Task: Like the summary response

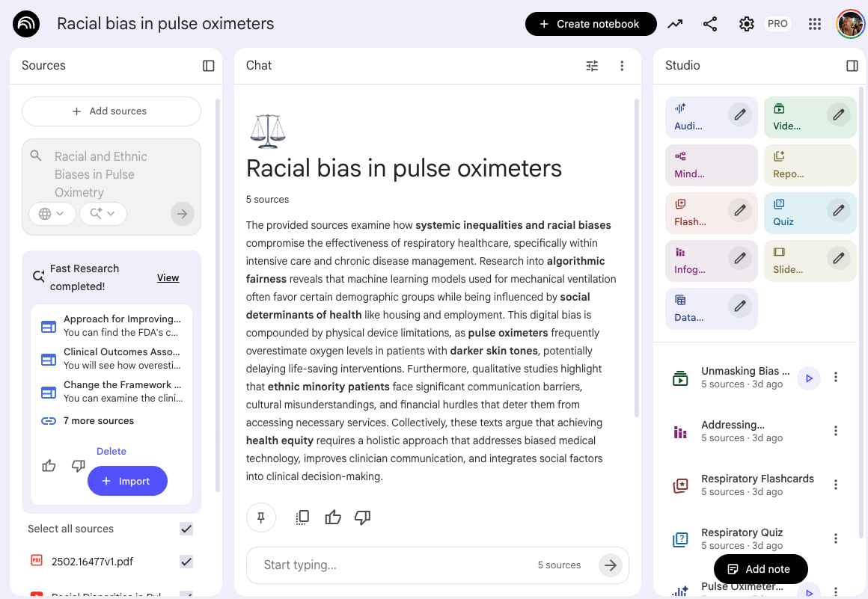Action: click(x=333, y=517)
